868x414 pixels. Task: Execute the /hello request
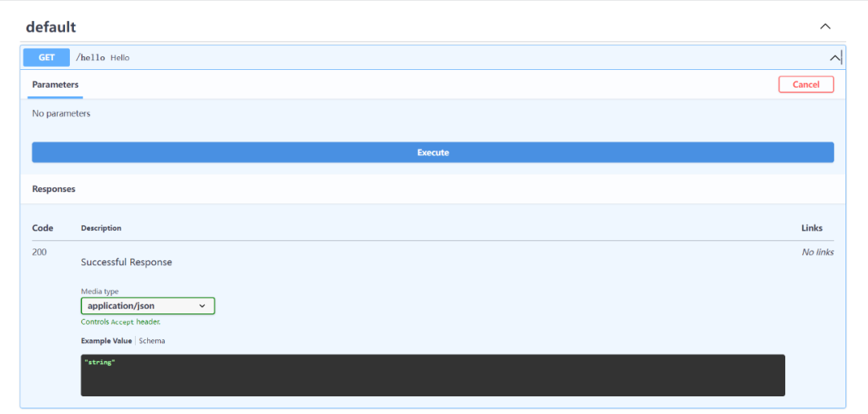[433, 152]
